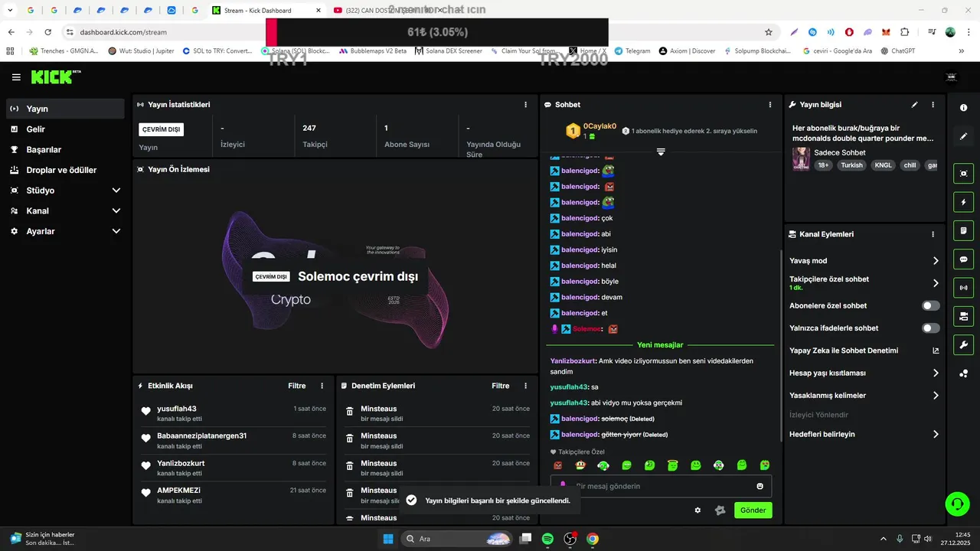Click the chat bubble icon in right rail
The width and height of the screenshot is (980, 551).
(x=963, y=259)
